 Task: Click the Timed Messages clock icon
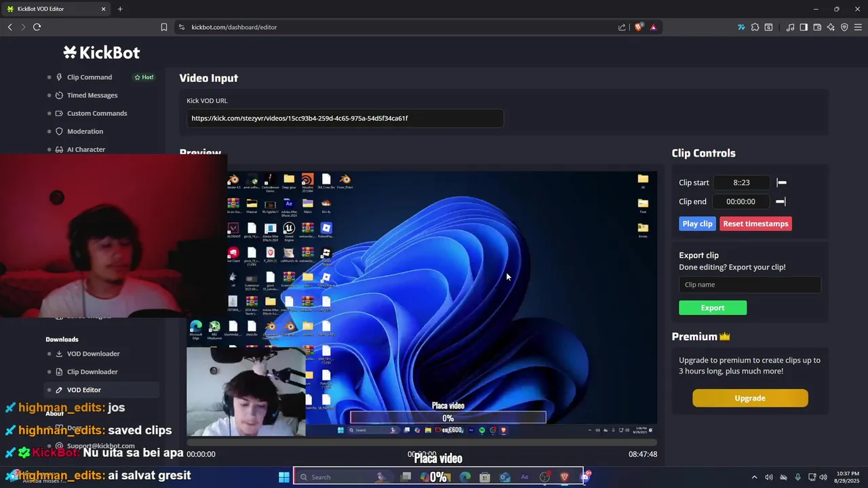(x=60, y=96)
